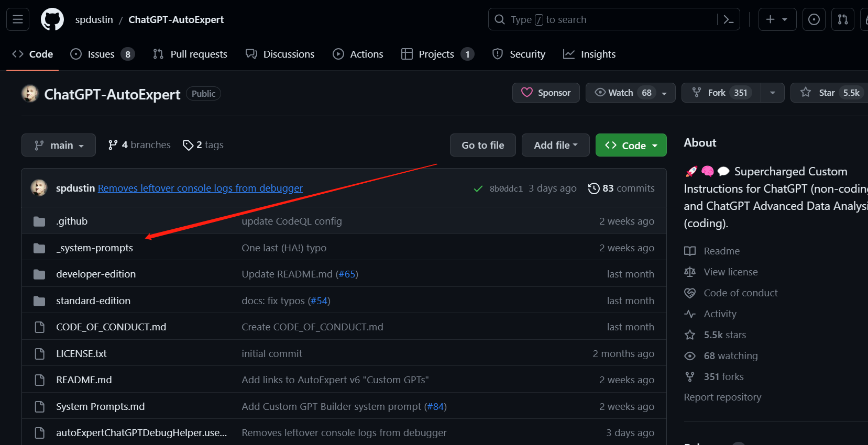Screen dimensions: 868x445
Task: Open the standard-edition folder name
Action: [93, 301]
